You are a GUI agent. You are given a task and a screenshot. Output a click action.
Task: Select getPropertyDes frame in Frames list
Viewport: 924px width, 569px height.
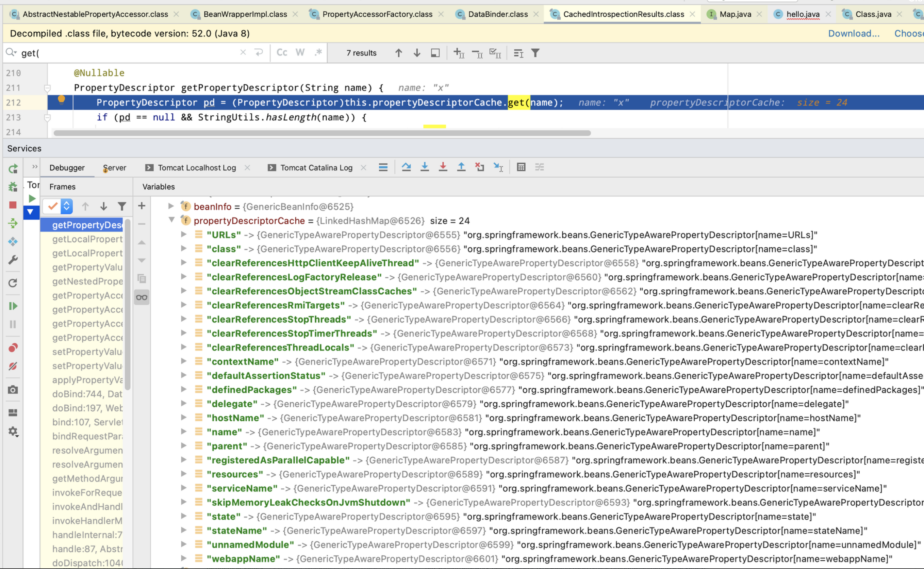pyautogui.click(x=82, y=225)
